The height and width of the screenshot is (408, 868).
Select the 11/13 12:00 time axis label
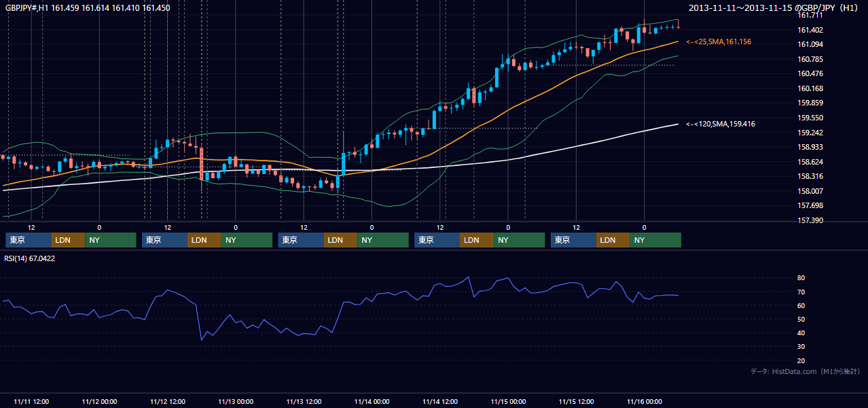click(304, 401)
